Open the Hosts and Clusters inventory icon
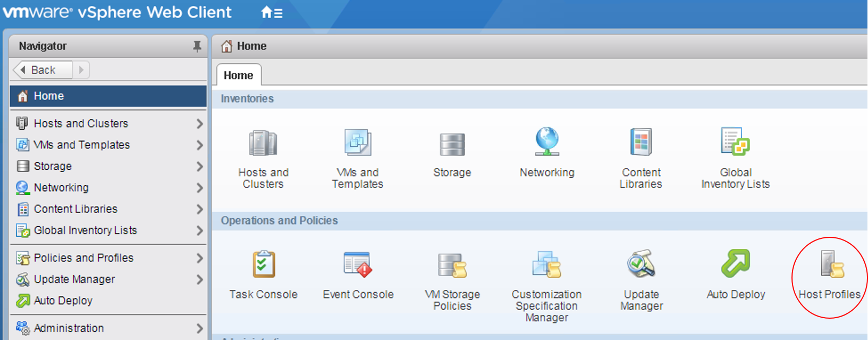This screenshot has width=868, height=340. point(263,143)
